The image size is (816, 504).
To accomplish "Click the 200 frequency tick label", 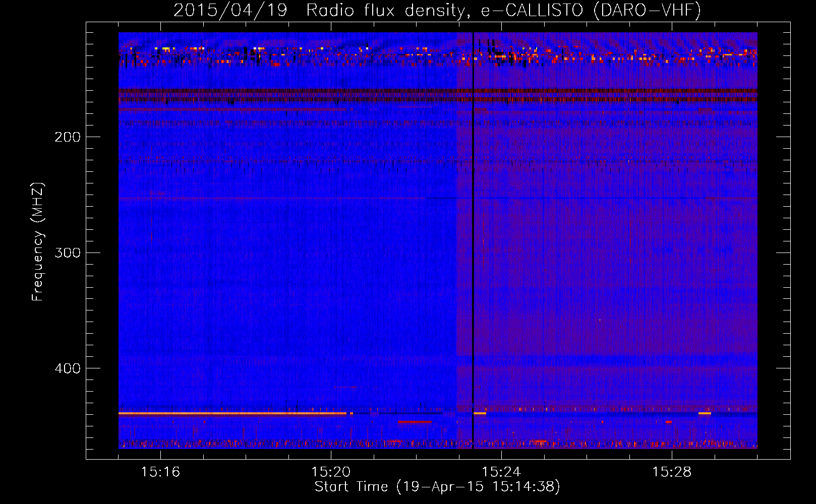I will pyautogui.click(x=68, y=137).
